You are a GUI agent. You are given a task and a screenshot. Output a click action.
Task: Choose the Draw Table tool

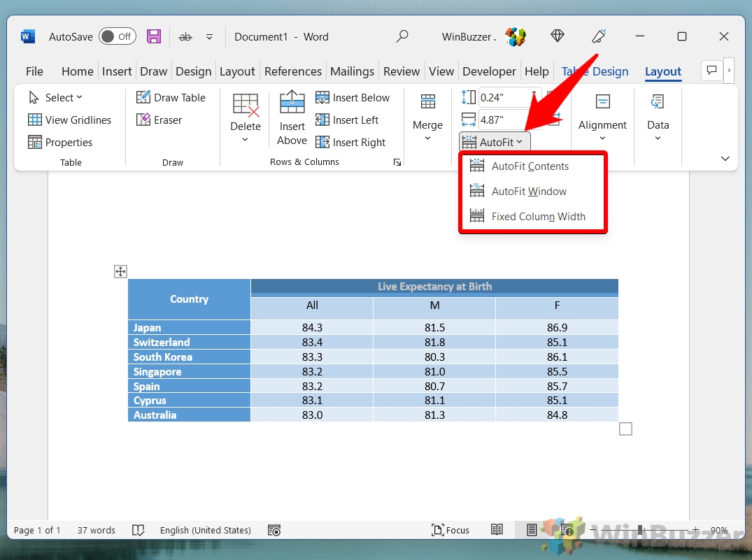click(171, 98)
